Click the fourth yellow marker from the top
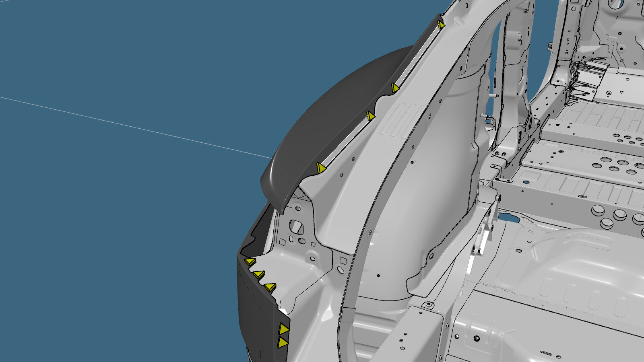 pyautogui.click(x=320, y=168)
